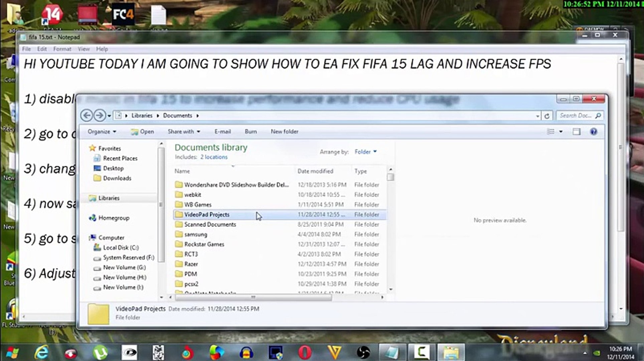Click the Windows Start orb
The image size is (644, 361).
pyautogui.click(x=12, y=352)
